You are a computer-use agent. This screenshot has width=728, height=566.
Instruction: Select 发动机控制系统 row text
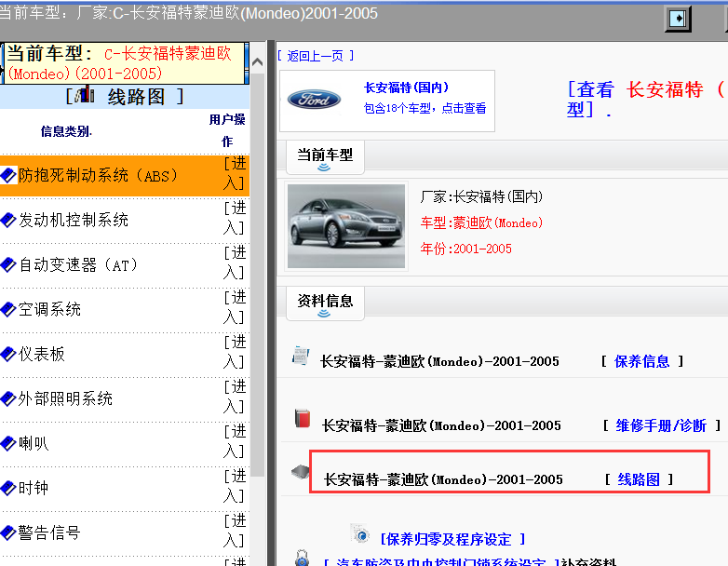click(74, 220)
